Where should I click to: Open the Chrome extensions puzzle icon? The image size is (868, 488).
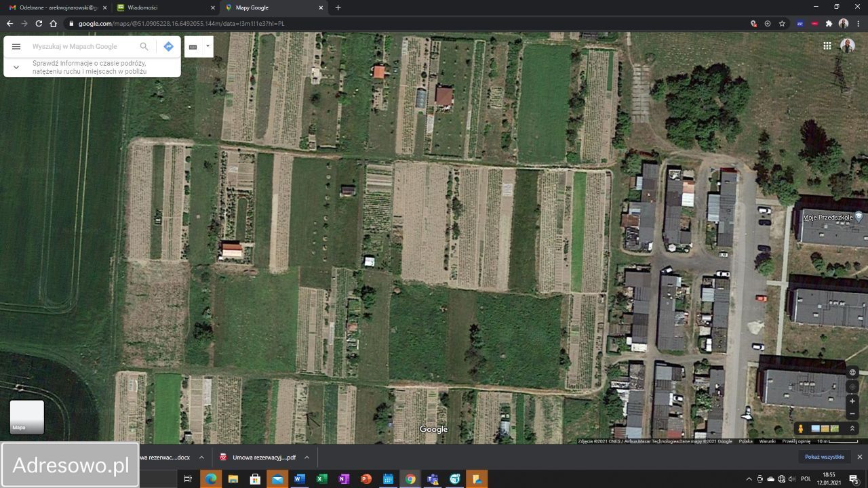coord(829,23)
